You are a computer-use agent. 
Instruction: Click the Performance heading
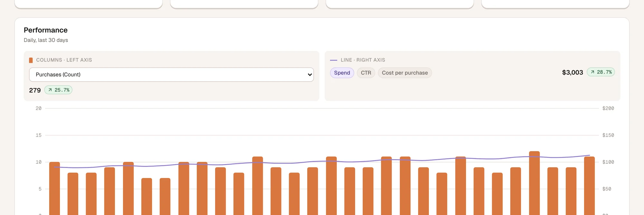(46, 30)
